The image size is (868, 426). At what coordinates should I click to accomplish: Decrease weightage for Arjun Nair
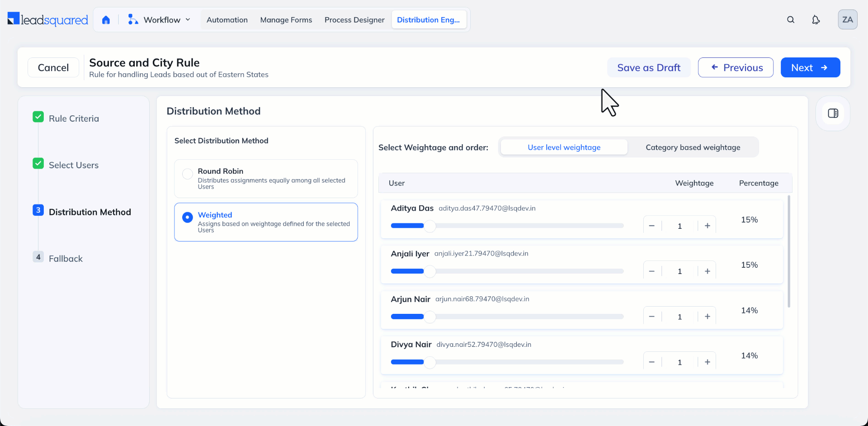tap(652, 317)
